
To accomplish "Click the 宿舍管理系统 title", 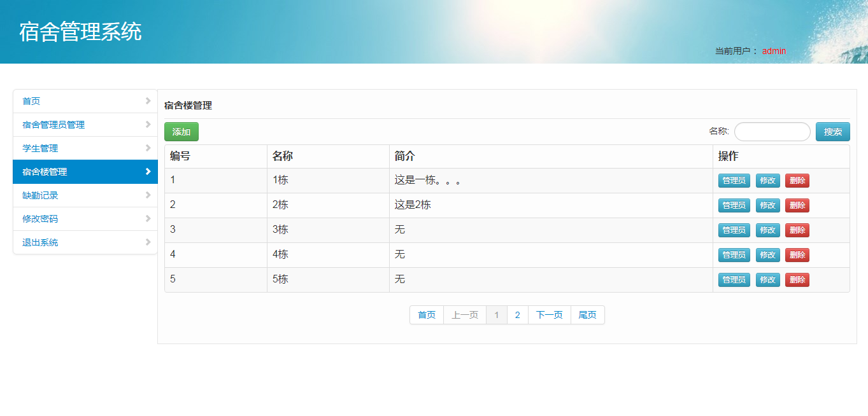I will click(80, 32).
